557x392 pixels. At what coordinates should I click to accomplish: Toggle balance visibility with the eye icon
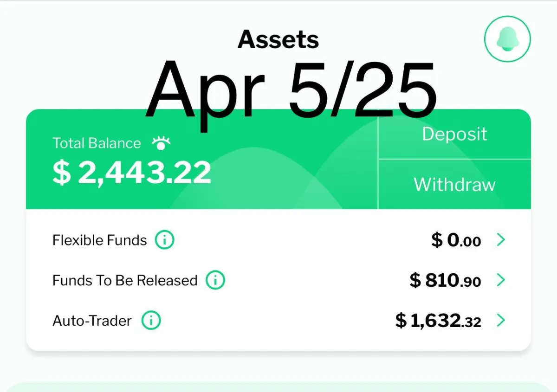pyautogui.click(x=161, y=143)
